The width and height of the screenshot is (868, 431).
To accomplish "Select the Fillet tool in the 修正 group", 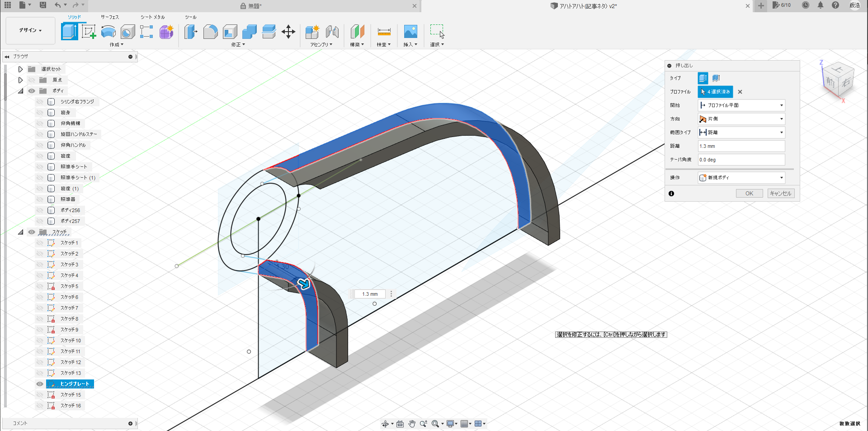I will click(x=210, y=32).
